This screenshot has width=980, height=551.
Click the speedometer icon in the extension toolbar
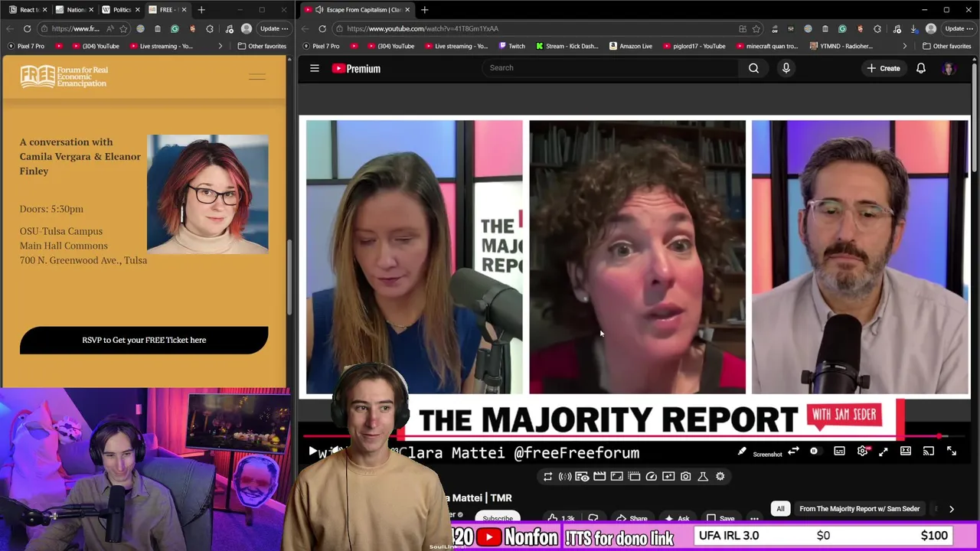pyautogui.click(x=651, y=477)
